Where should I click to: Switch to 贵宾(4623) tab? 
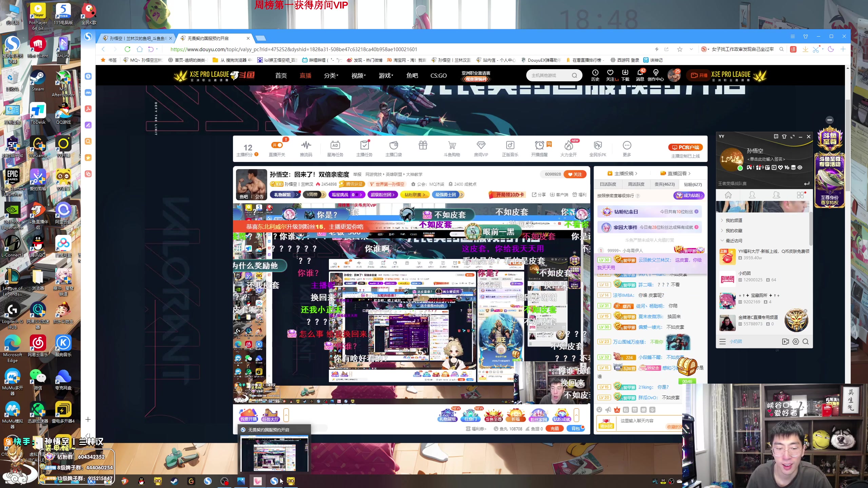[x=665, y=184]
